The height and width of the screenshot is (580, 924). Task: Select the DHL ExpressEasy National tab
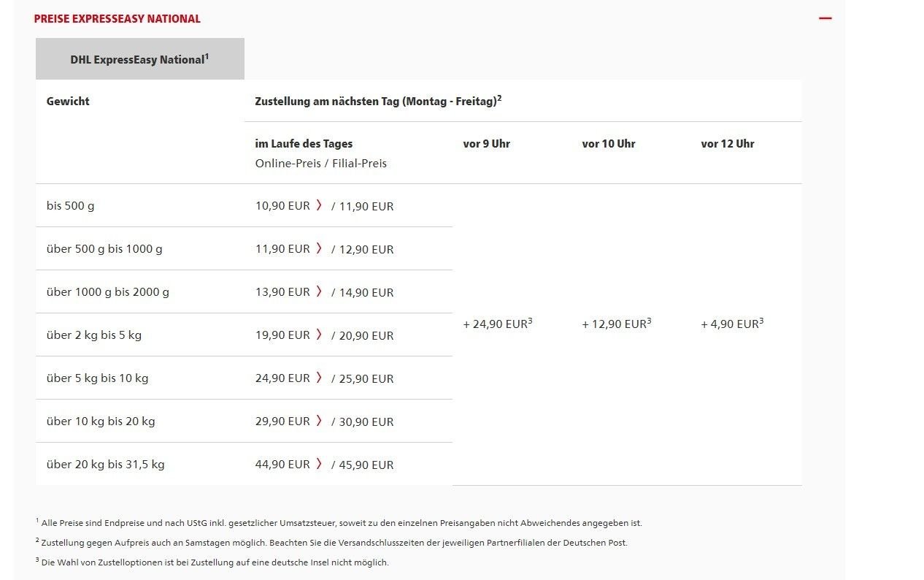(x=139, y=59)
